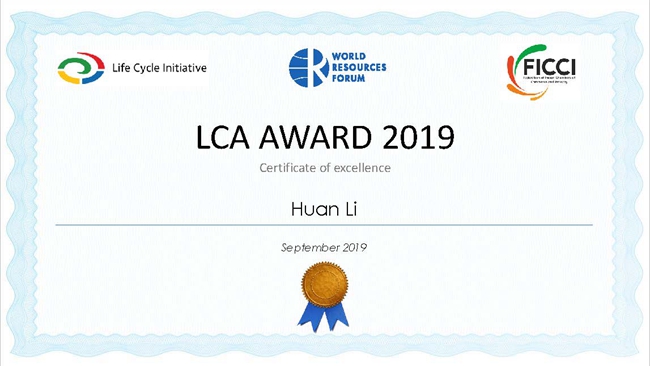This screenshot has height=366, width=650.
Task: Click the word FORUM in forum logo
Action: (x=348, y=78)
